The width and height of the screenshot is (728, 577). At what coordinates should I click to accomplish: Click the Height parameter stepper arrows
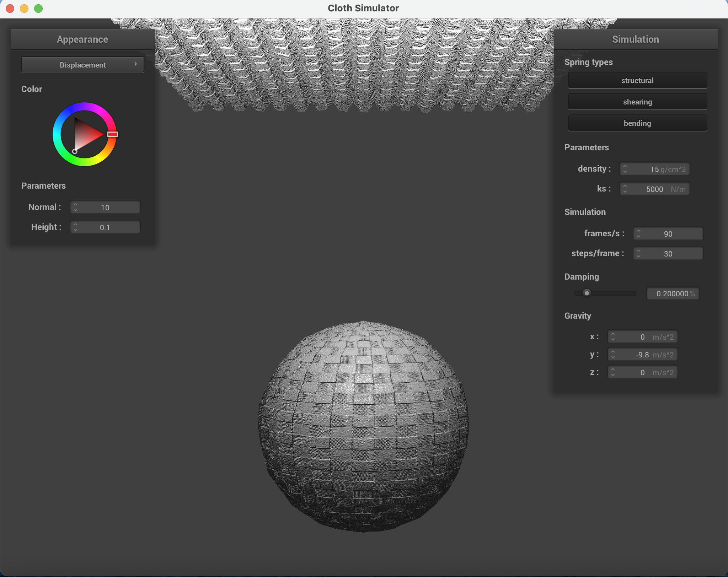coord(75,227)
